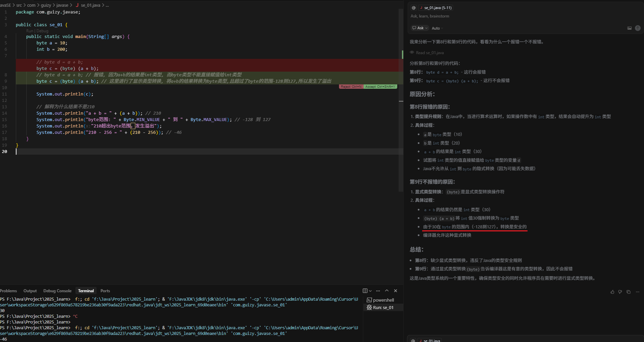Click the 'javase' breadcrumb segment
Image resolution: width=644 pixels, height=342 pixels.
tap(62, 5)
